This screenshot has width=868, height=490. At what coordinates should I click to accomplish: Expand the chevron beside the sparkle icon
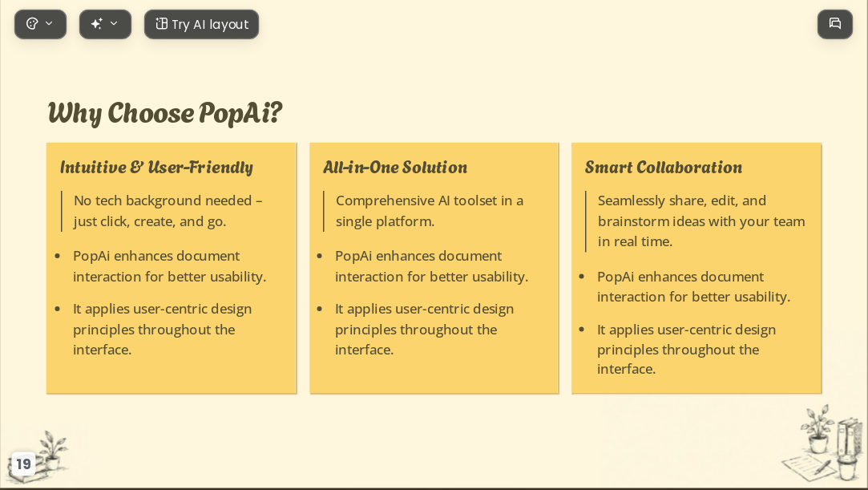point(114,23)
